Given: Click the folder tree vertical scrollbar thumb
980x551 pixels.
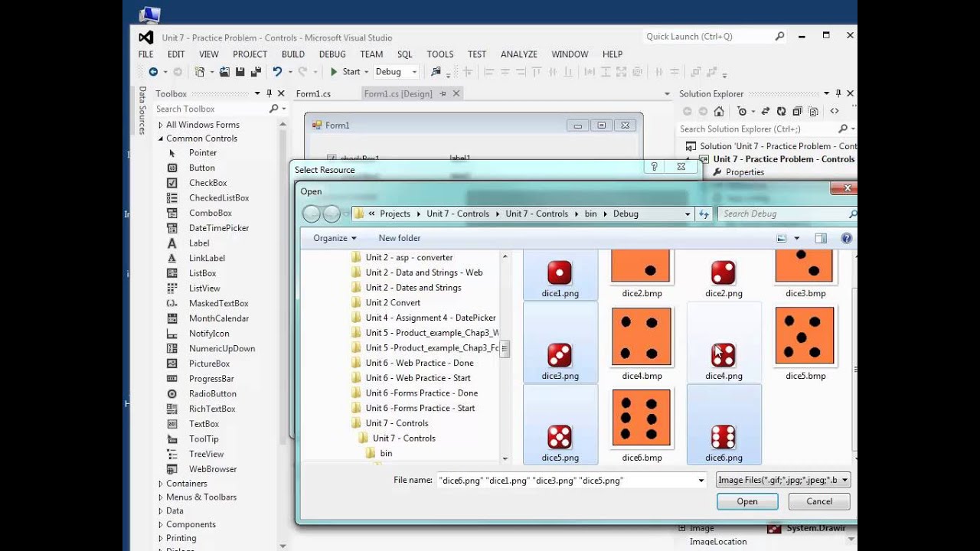Looking at the screenshot, I should (x=505, y=349).
